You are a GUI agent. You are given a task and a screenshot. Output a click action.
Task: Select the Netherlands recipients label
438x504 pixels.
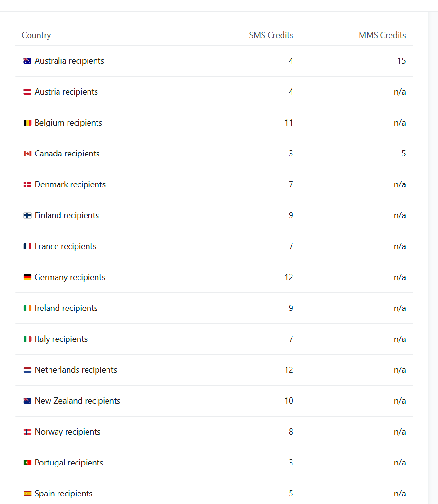pos(76,370)
